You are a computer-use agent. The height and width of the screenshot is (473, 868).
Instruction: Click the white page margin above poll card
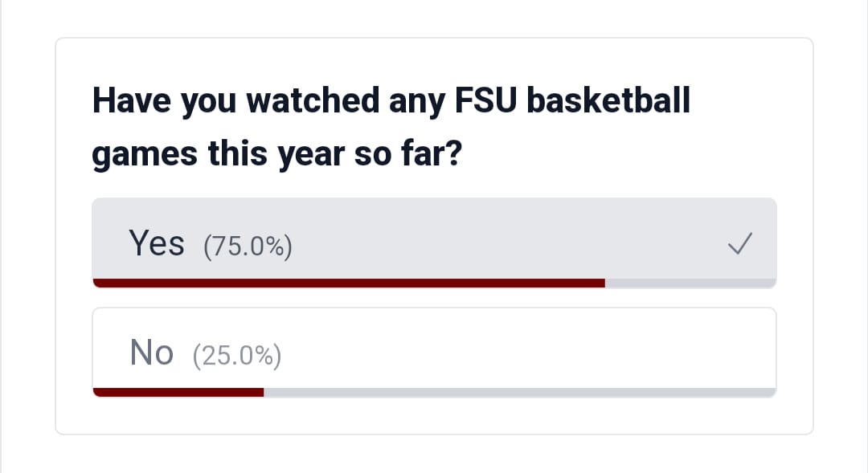click(435, 18)
